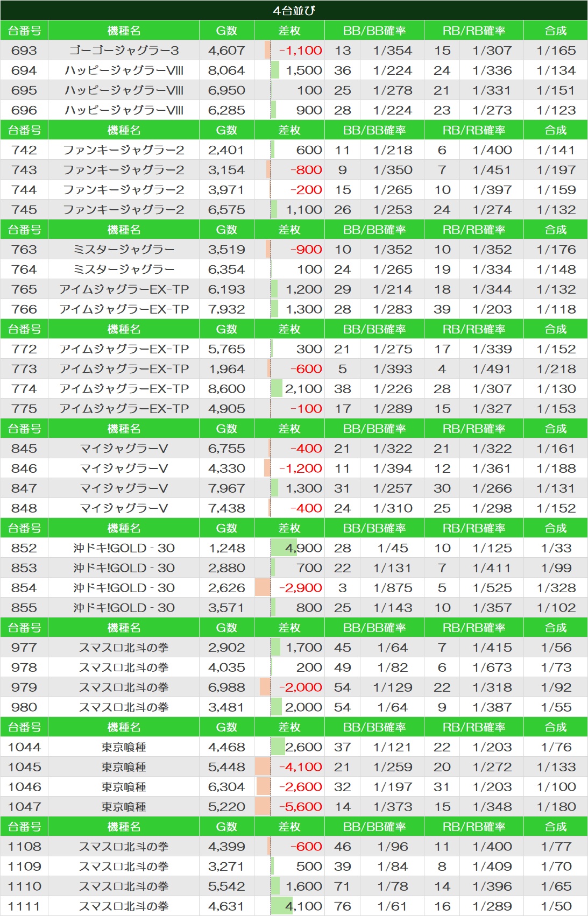Select RB count 39 for machine 766
The image size is (588, 916).
tap(442, 309)
